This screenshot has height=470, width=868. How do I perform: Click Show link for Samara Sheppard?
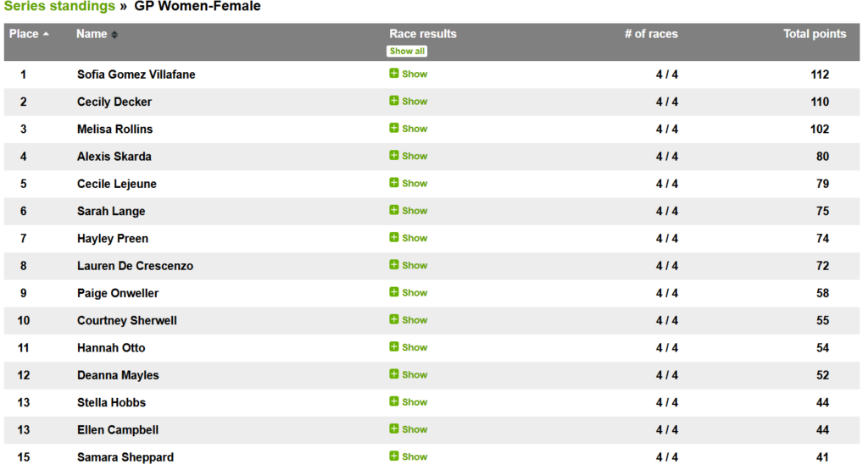tap(414, 456)
